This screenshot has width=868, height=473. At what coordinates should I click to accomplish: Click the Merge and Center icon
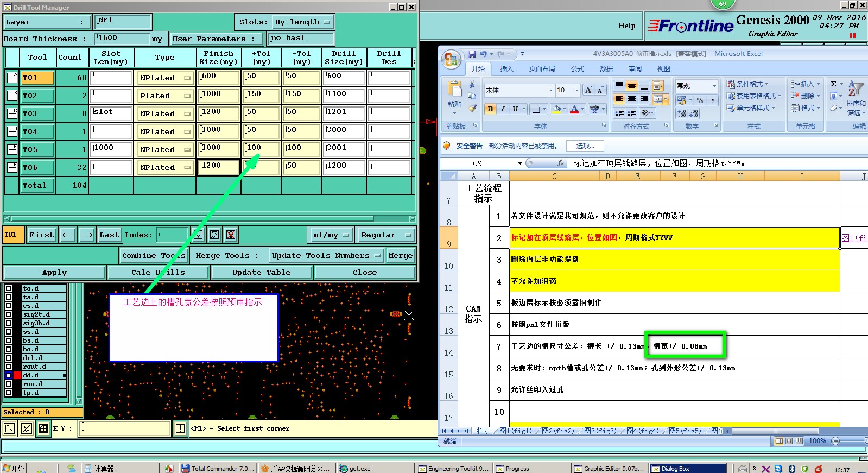point(658,99)
